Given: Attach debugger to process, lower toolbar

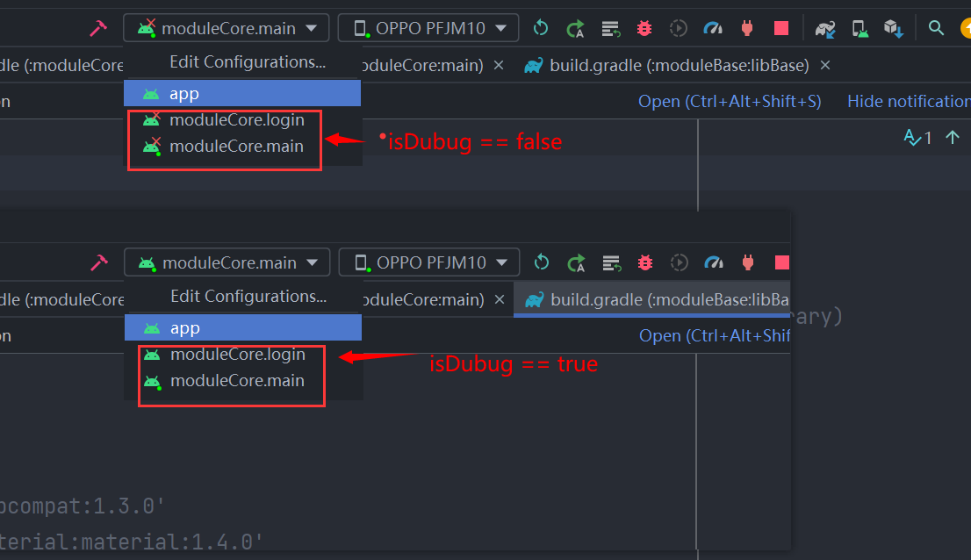Looking at the screenshot, I should 747,263.
